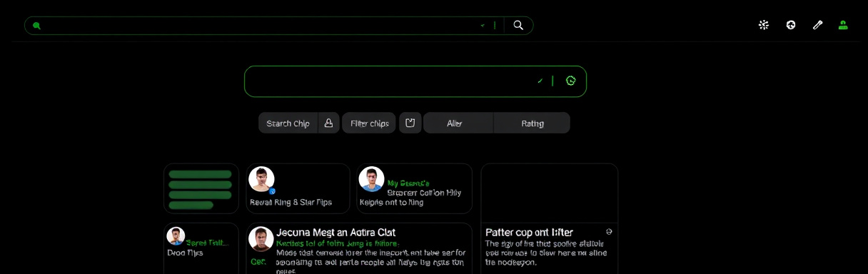Open the small chevron dropdown in the top search bar
Image resolution: width=868 pixels, height=274 pixels.
[x=483, y=26]
